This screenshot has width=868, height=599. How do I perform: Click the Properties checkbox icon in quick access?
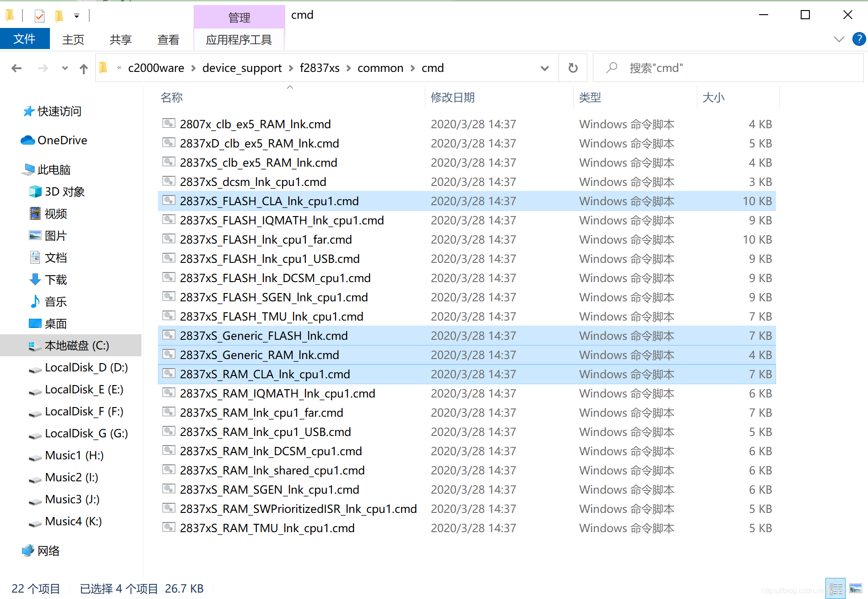[39, 15]
